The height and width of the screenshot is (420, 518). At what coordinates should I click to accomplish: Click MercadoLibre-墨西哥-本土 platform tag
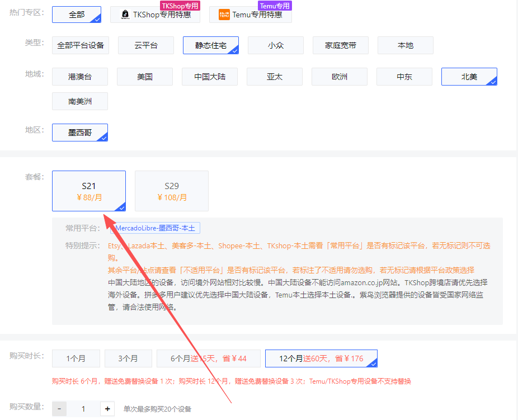(x=155, y=228)
